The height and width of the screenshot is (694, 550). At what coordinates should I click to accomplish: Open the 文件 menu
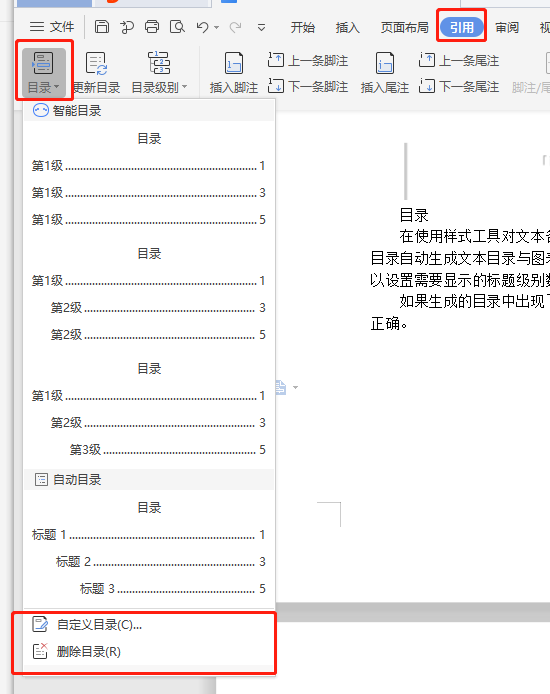[x=52, y=27]
